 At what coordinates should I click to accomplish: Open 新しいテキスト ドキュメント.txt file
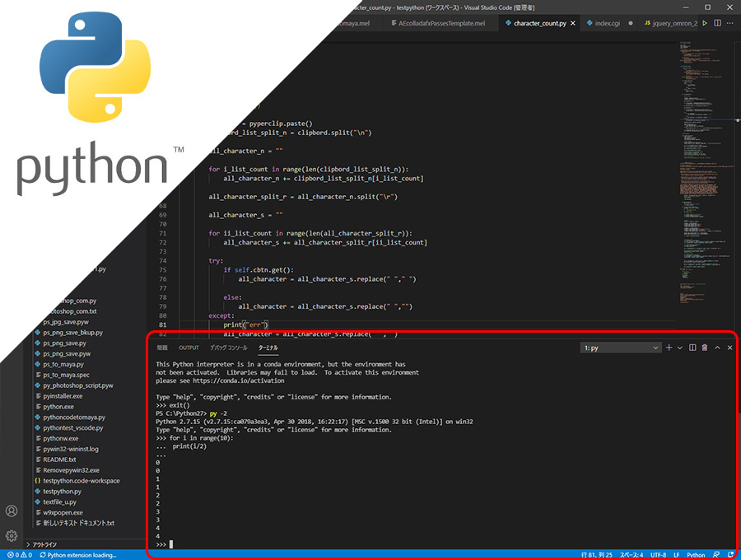[x=78, y=523]
